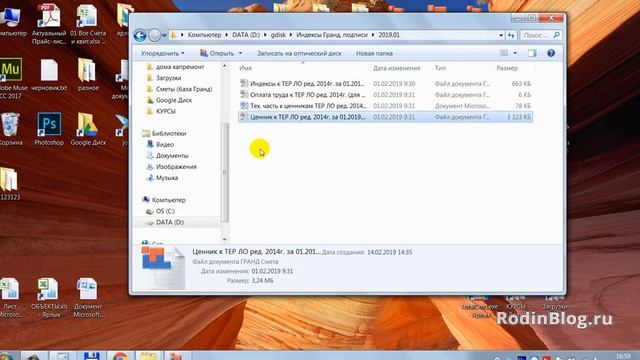Click the DATA (D:) breadcrumb segment
The image size is (640, 360).
click(x=246, y=35)
